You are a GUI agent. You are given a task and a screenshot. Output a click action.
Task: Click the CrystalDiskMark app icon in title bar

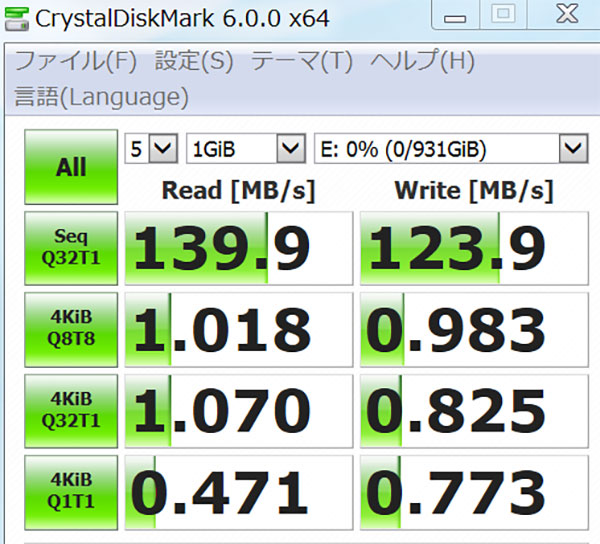[16, 19]
